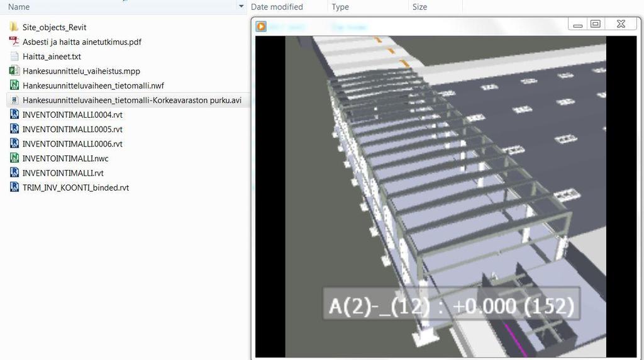Select INVENTOINTIMALLI.0006.rvt file name

(x=72, y=144)
